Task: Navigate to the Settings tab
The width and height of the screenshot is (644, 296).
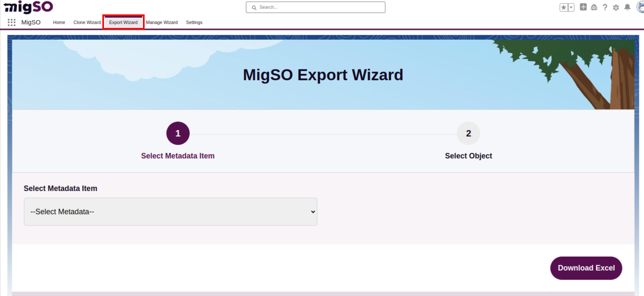Action: click(x=194, y=22)
